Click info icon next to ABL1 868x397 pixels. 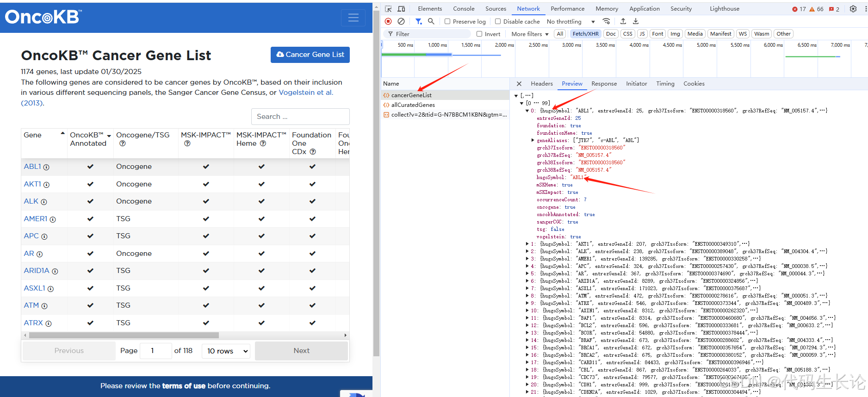coord(46,167)
